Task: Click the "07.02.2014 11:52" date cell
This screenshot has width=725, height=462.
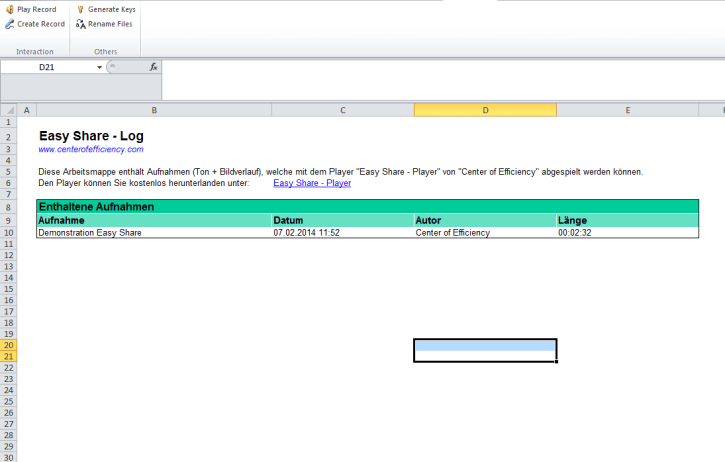Action: (x=343, y=233)
